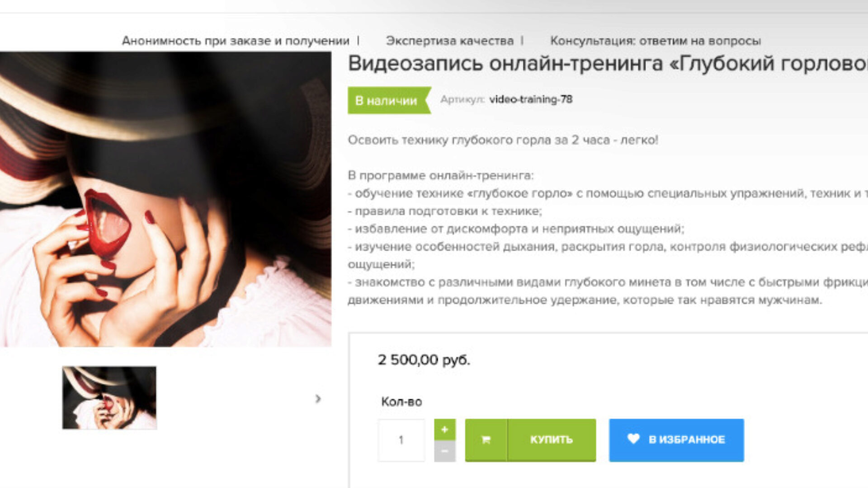The width and height of the screenshot is (868, 488).
Task: Add item via В избранное button
Action: coord(676,440)
